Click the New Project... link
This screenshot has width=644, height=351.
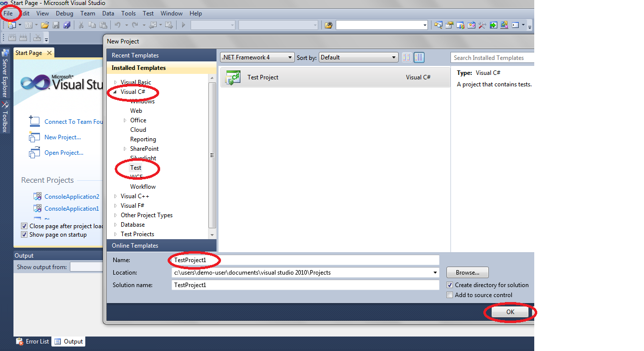click(x=62, y=137)
